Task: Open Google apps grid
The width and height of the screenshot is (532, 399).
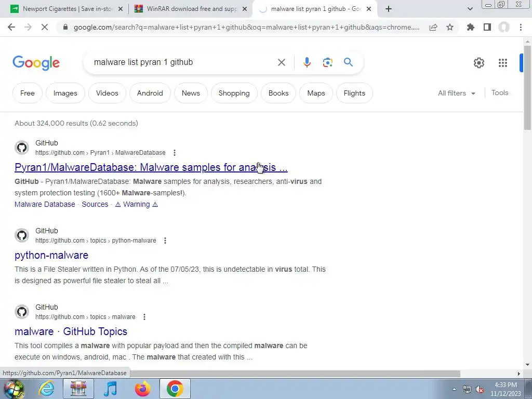Action: (x=503, y=63)
